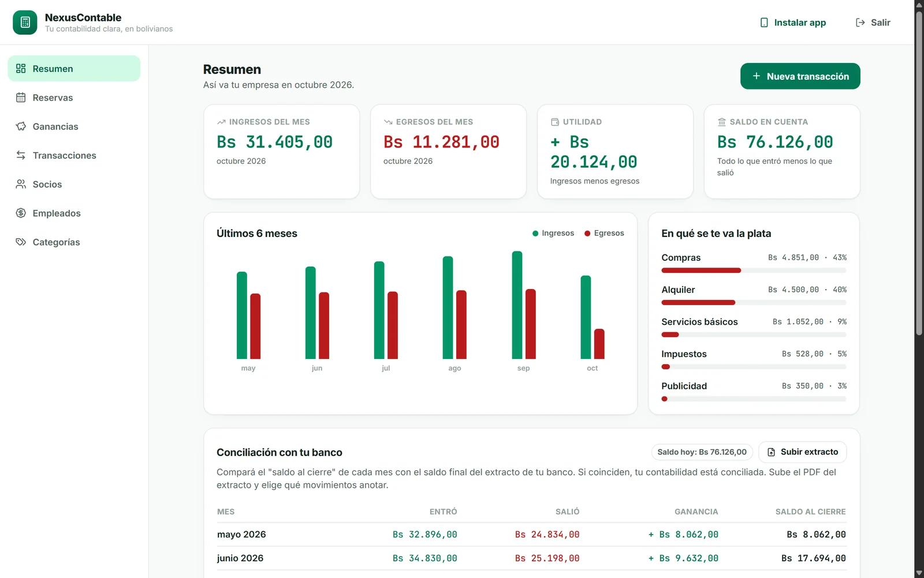Click the mayo 2026 row label

241,535
